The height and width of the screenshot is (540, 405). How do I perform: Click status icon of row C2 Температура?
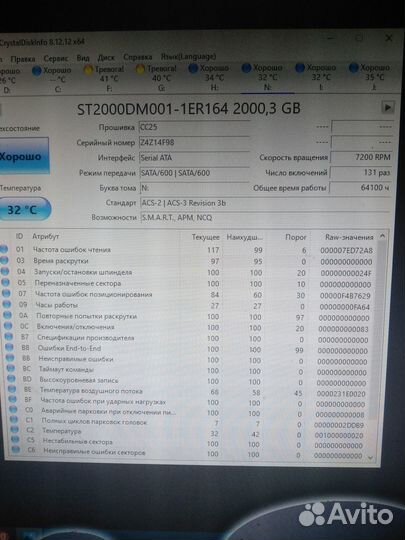point(14,429)
